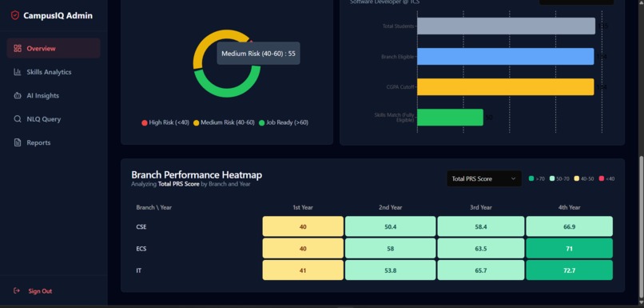Click the Total Students gray bar

506,26
